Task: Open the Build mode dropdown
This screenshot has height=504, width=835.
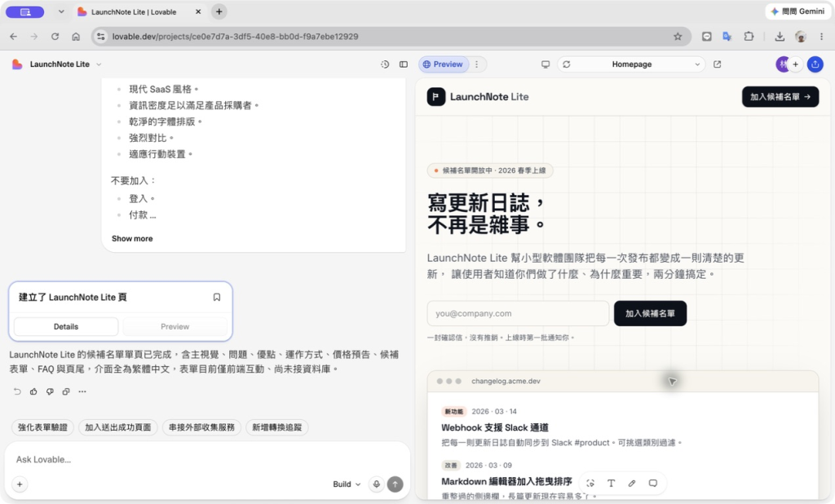Action: (x=347, y=484)
